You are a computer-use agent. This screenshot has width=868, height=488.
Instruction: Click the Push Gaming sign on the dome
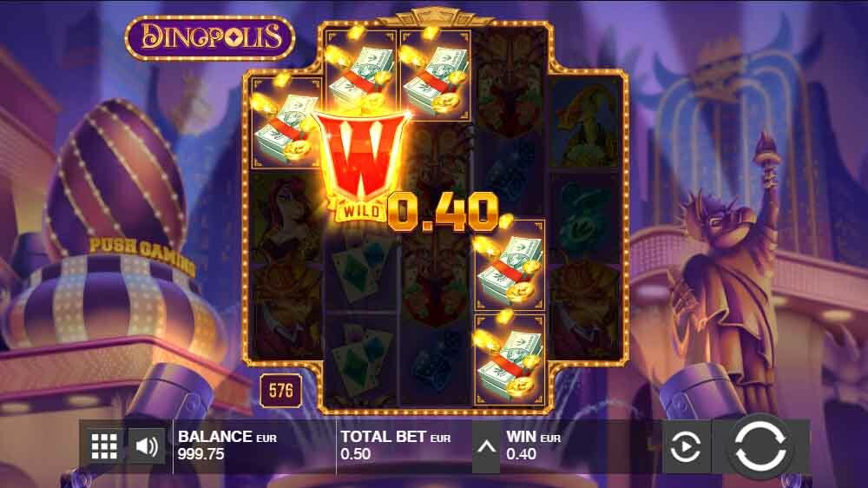142,254
